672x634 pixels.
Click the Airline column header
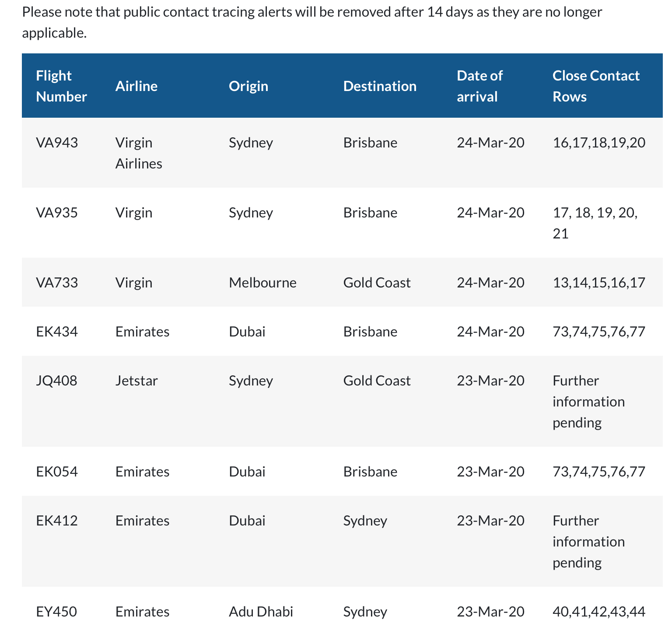(136, 86)
